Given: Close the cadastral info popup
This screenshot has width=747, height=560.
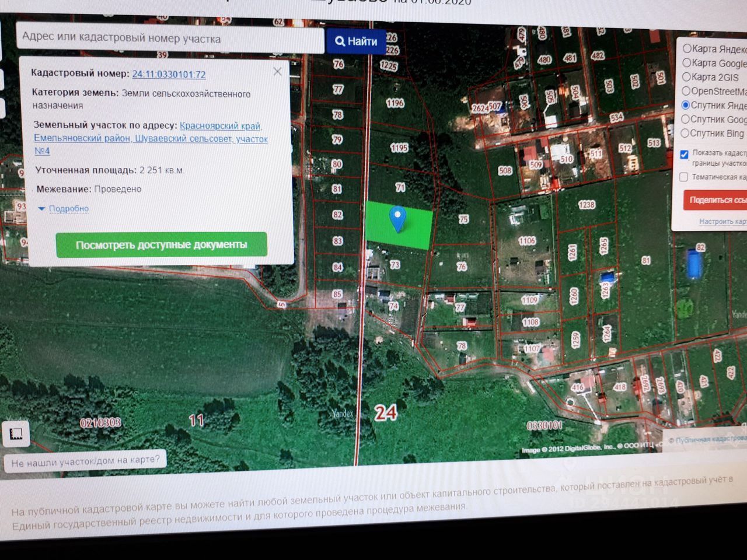Looking at the screenshot, I should pyautogui.click(x=277, y=71).
